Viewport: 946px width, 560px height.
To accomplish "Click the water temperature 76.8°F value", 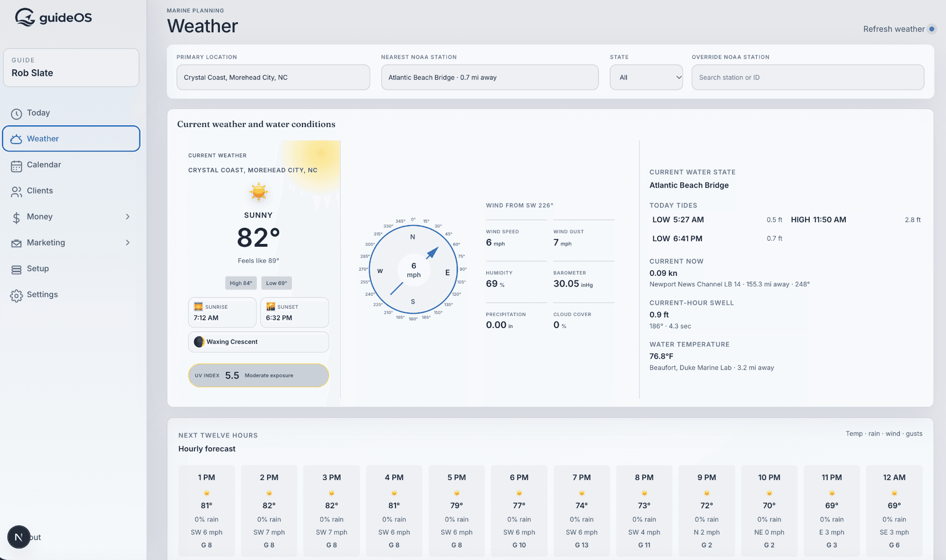I will point(661,356).
